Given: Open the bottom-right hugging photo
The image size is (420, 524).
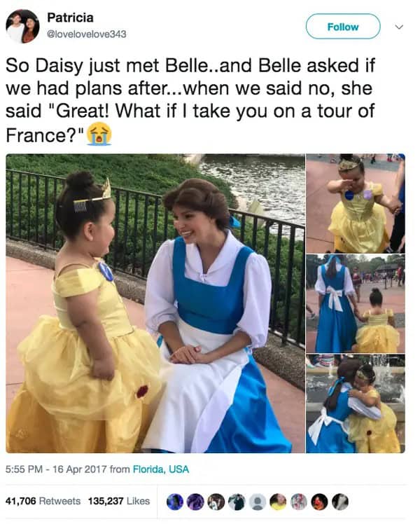Looking at the screenshot, I should (356, 404).
